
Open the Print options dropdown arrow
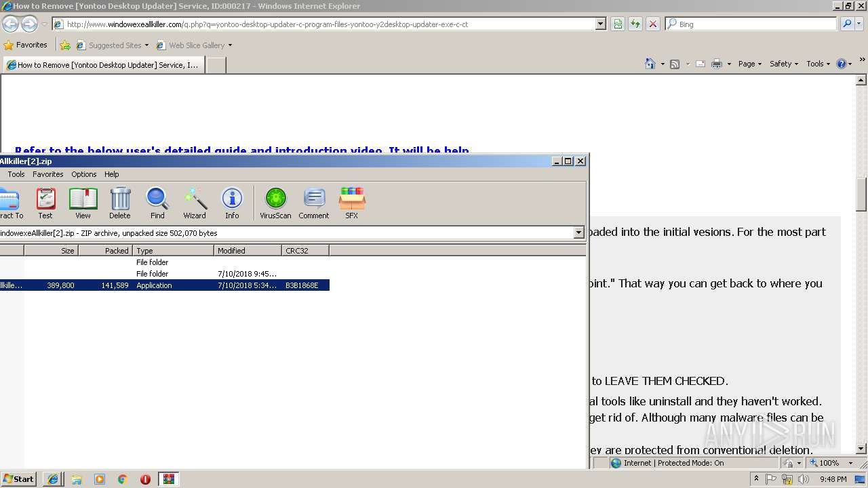click(729, 64)
